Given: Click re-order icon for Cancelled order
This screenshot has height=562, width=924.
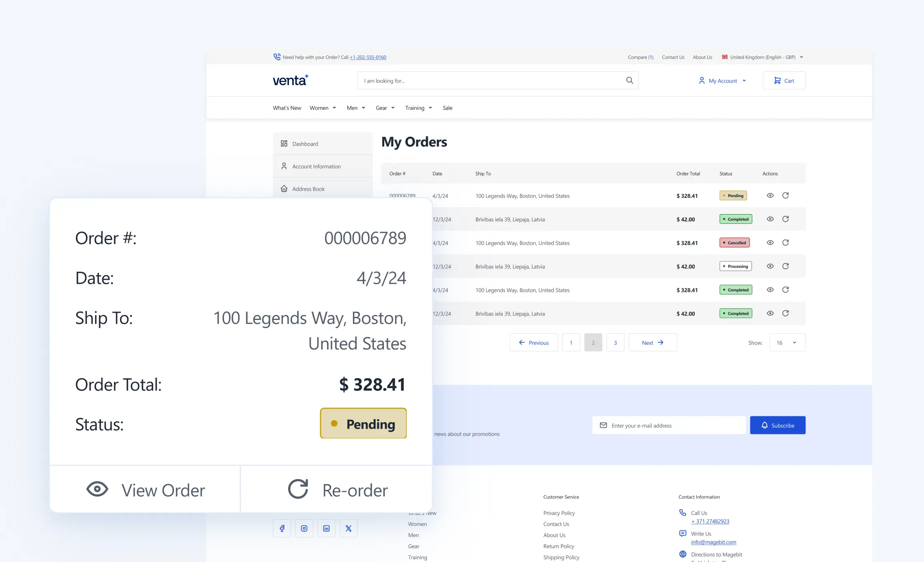Looking at the screenshot, I should [785, 242].
